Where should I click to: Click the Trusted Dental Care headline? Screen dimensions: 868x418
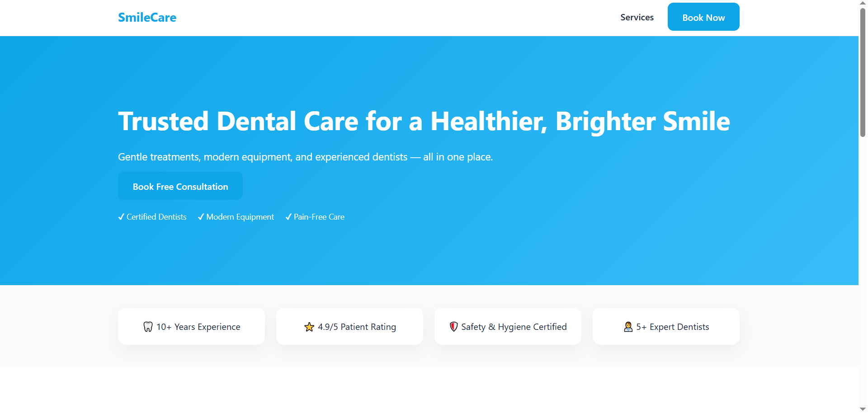424,121
